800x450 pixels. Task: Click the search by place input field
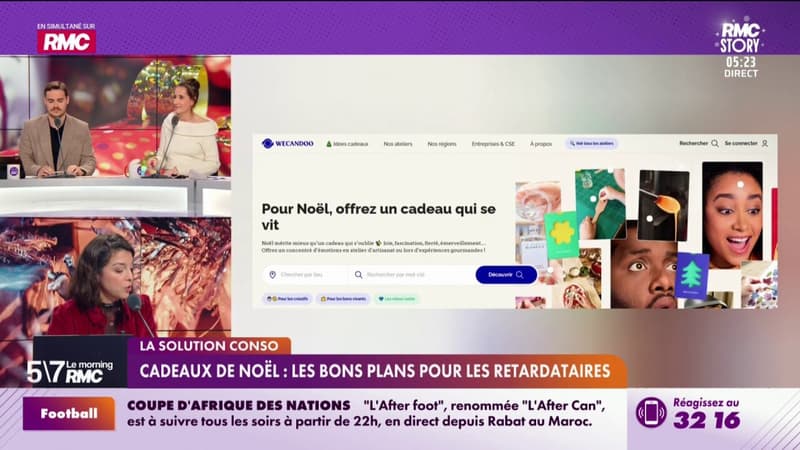point(306,274)
